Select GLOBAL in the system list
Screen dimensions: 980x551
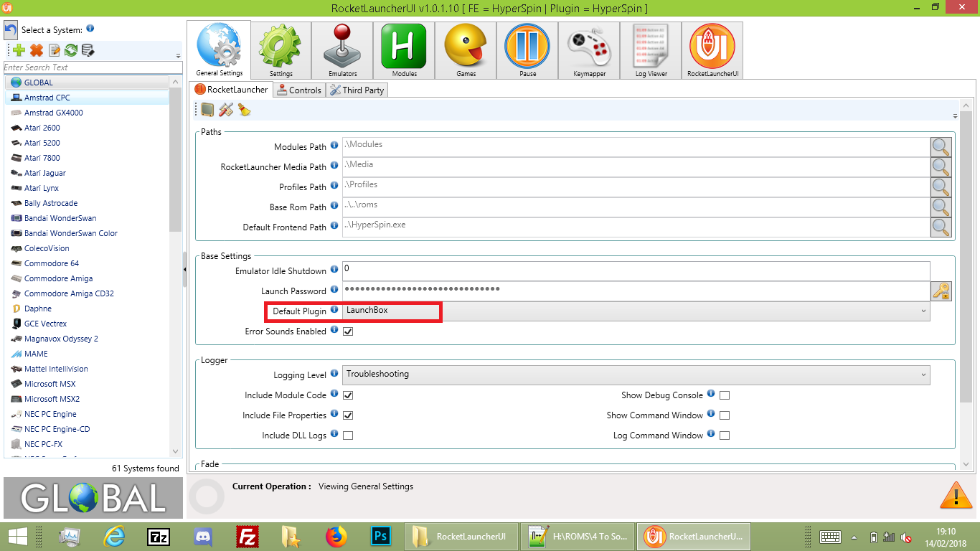click(x=87, y=83)
